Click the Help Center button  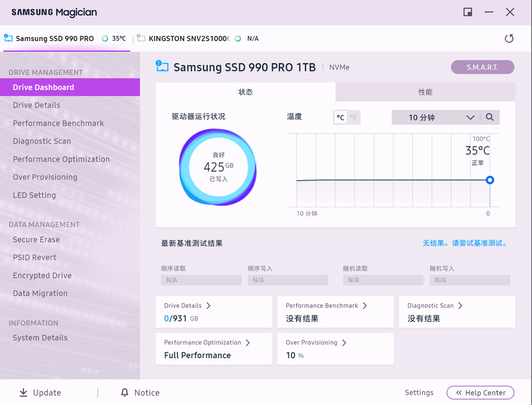480,393
